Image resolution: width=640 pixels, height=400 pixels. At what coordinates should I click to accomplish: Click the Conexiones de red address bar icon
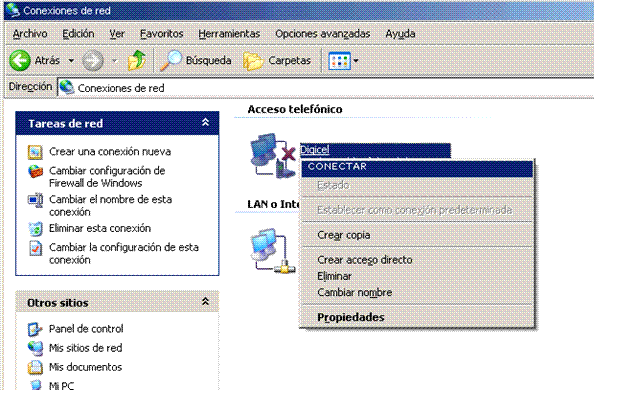pos(67,87)
